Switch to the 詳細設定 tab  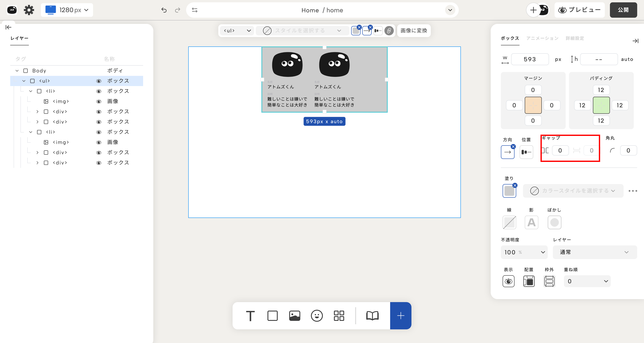(575, 38)
